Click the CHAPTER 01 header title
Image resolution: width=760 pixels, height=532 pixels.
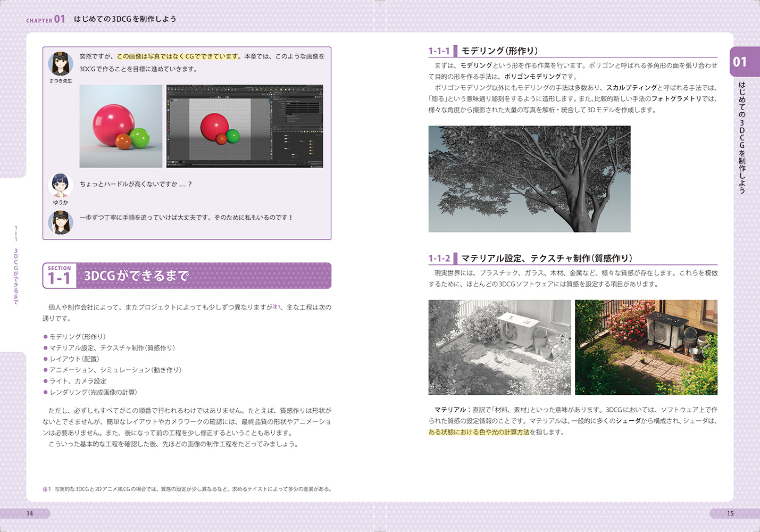pyautogui.click(x=101, y=19)
